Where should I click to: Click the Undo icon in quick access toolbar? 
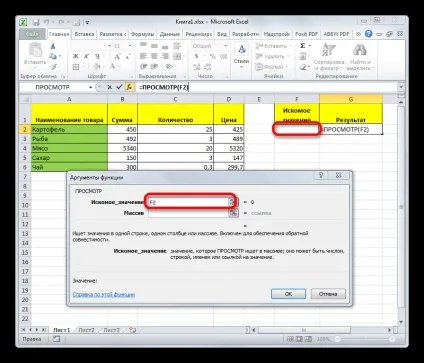click(x=47, y=22)
